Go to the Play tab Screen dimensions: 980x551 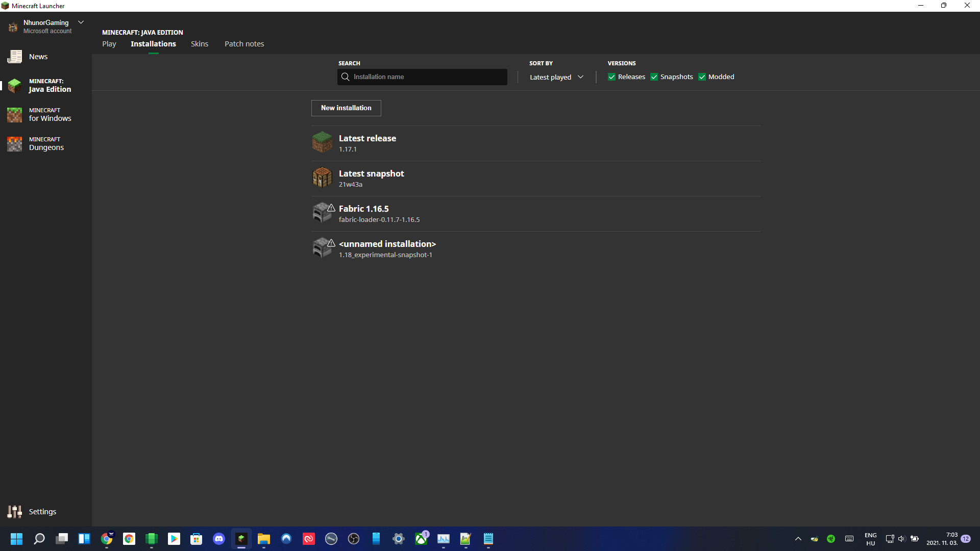click(109, 44)
